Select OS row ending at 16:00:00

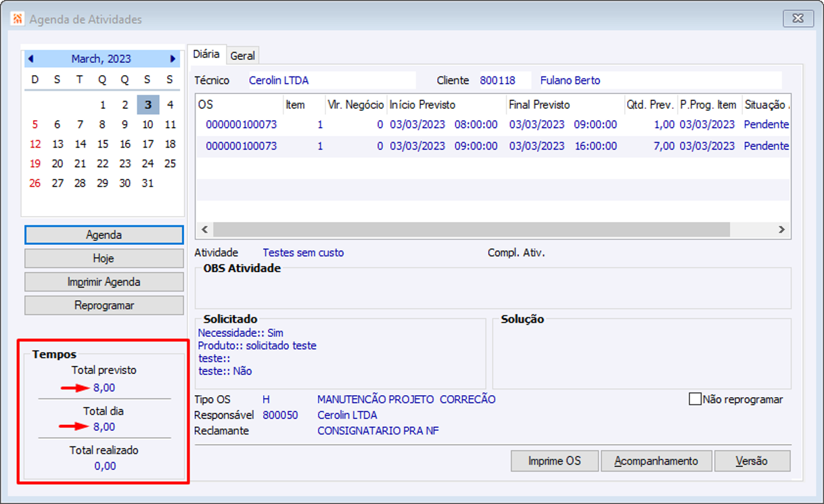pos(493,146)
